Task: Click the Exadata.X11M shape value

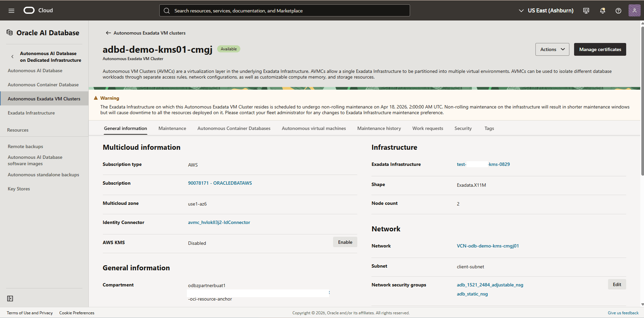Action: tap(471, 185)
